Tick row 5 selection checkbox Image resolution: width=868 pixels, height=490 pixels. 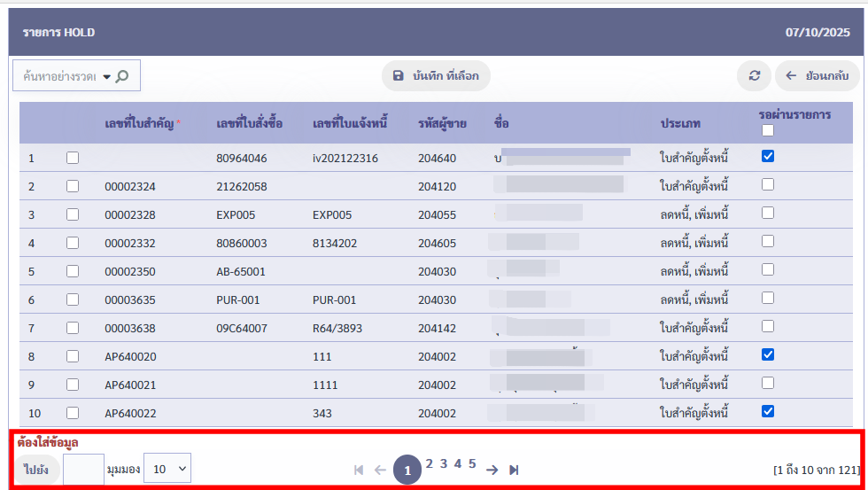coord(73,271)
